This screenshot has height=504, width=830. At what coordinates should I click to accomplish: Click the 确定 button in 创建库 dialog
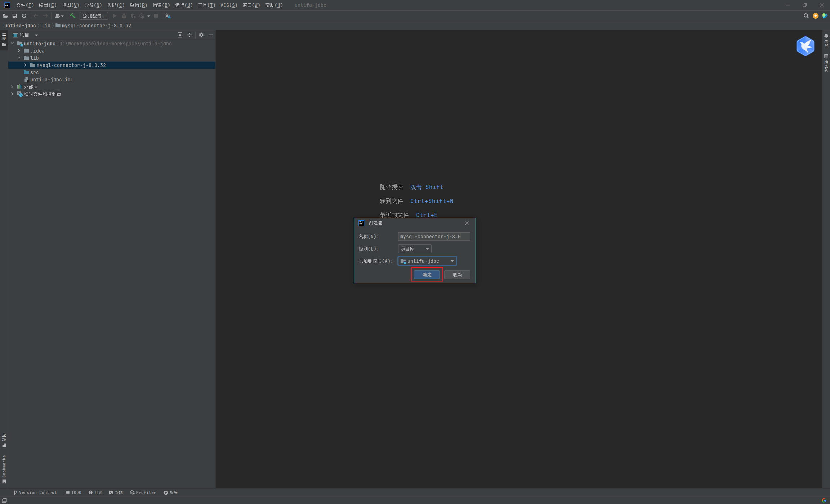[427, 275]
